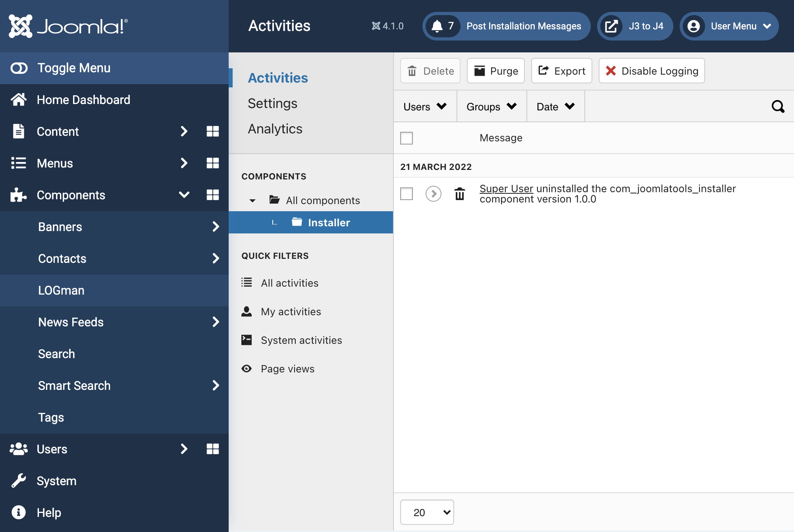Open the Users filter dropdown

point(425,106)
